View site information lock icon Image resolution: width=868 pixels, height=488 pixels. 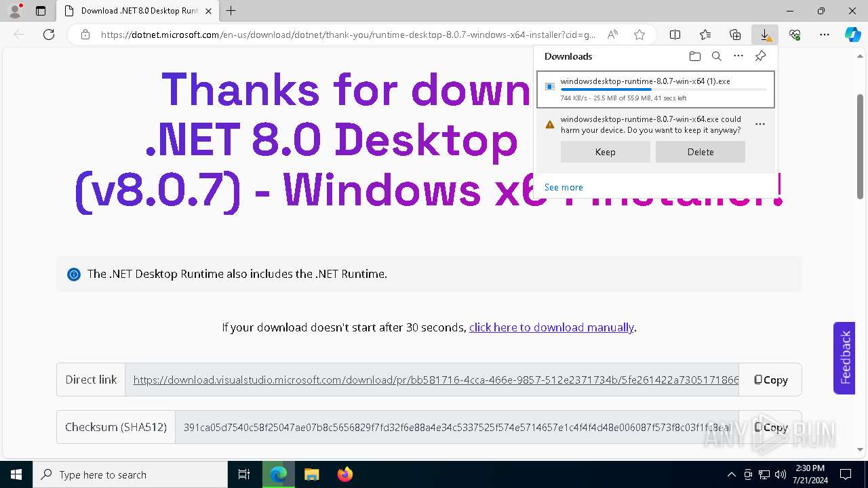tap(85, 35)
